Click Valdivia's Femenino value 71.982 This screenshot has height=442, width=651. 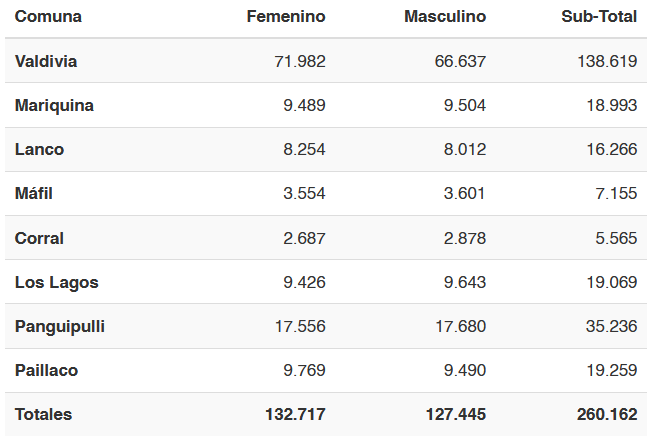coord(300,61)
